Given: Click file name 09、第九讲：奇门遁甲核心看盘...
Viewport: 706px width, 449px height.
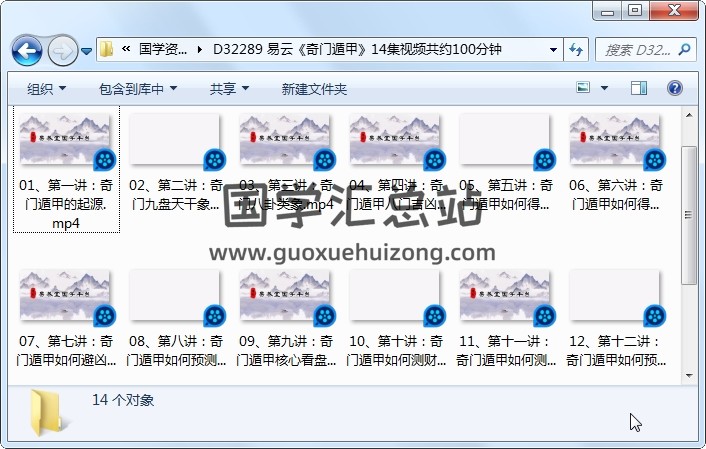Looking at the screenshot, I should coord(286,350).
